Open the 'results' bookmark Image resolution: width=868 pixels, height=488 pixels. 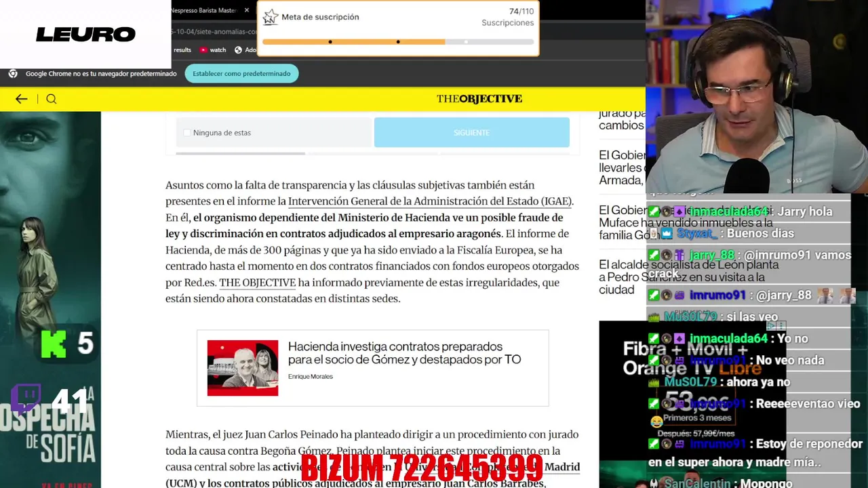[x=182, y=50]
